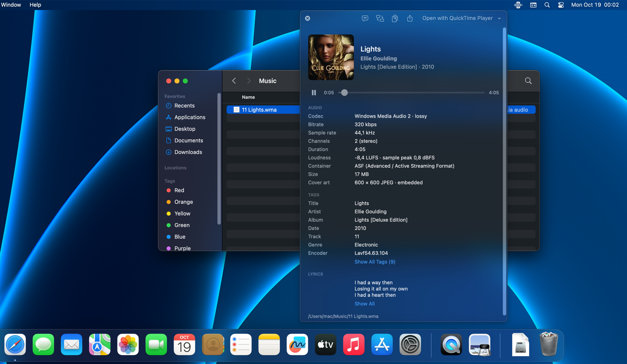The image size is (627, 364).
Task: Open System Settings from the Dock
Action: point(410,345)
